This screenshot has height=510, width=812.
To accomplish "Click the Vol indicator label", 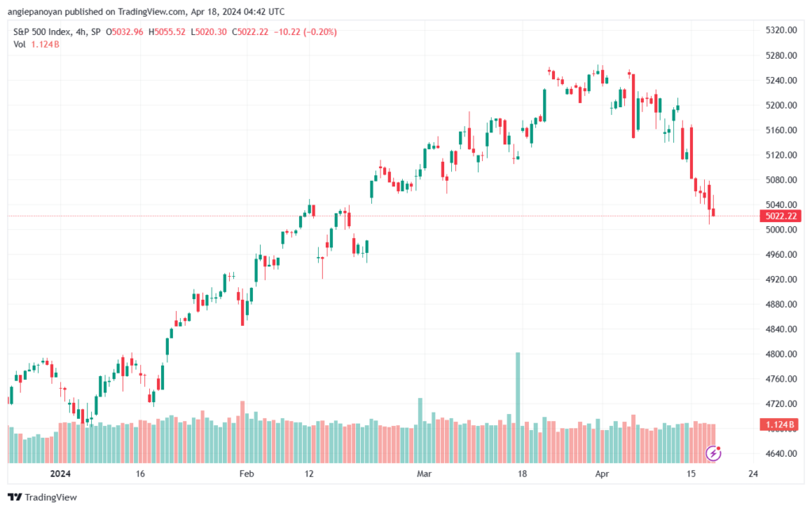I will (x=19, y=44).
